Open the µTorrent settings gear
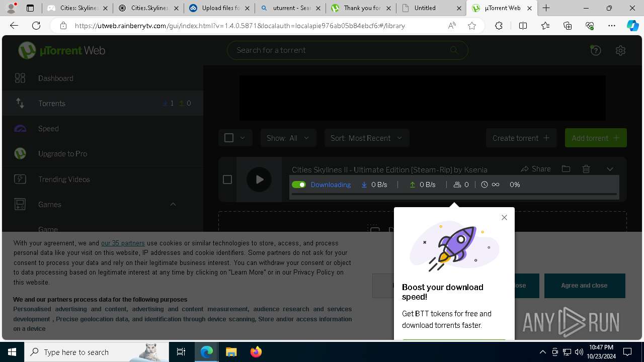644x362 pixels. (620, 50)
